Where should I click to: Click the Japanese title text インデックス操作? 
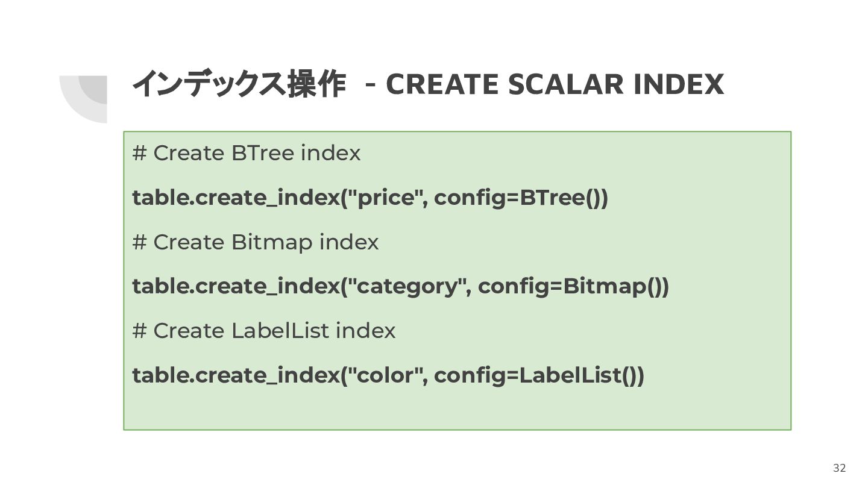tap(239, 84)
